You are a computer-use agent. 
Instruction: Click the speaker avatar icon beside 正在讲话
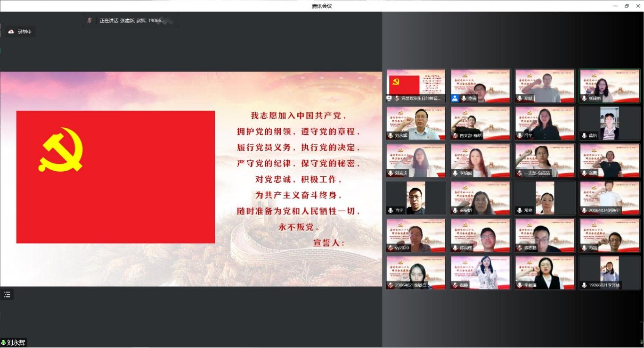tap(90, 21)
